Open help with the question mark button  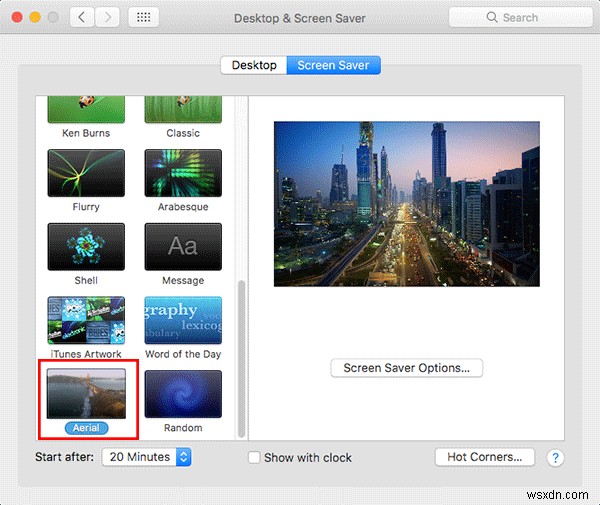coord(555,457)
